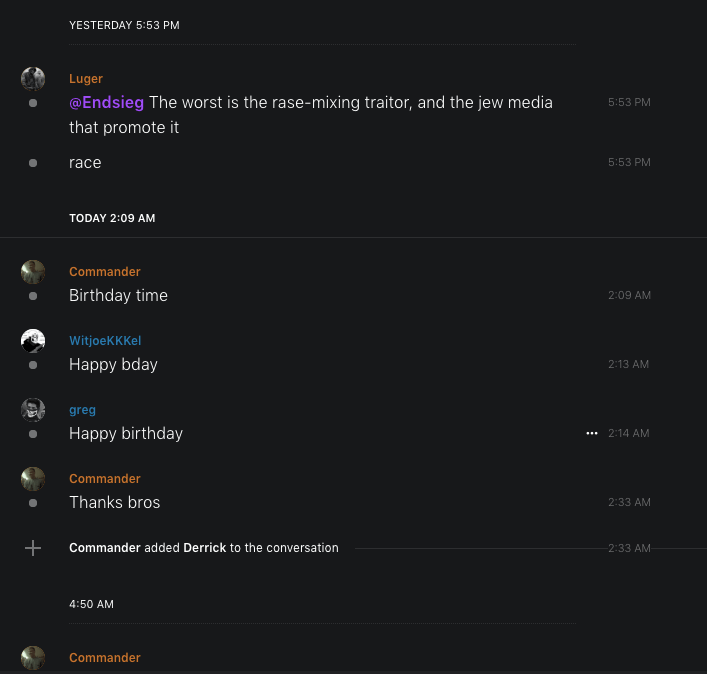
Task: Select the "TODAY 2:09 AM" date divider
Action: (x=112, y=218)
